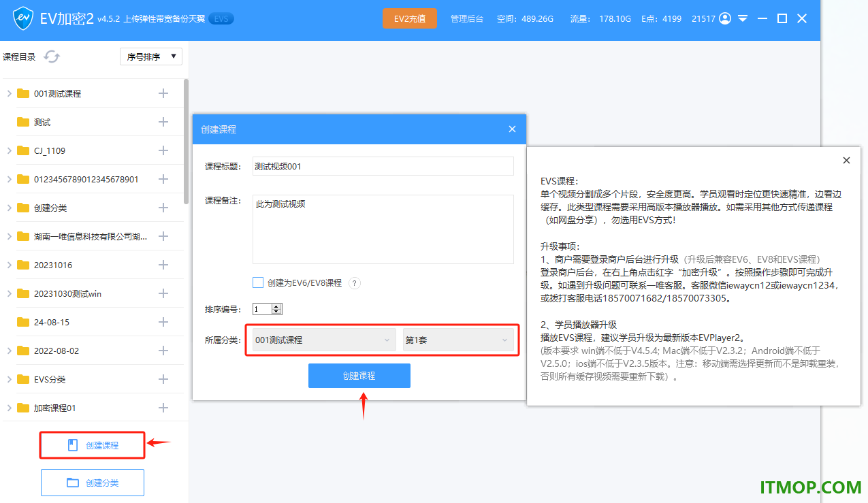Click the plus icon for 24-08-15
Viewport: 868px width, 503px height.
[x=163, y=322]
